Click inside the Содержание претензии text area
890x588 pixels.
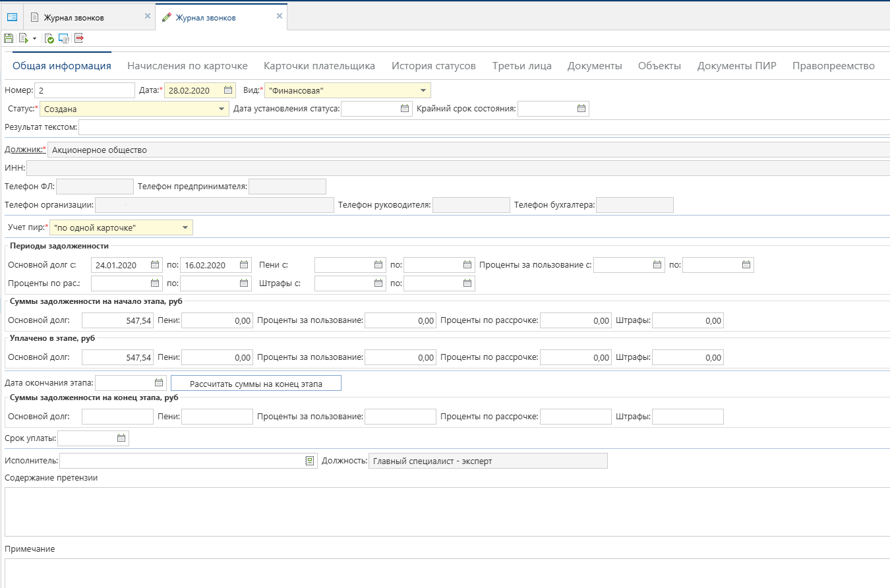[447, 512]
